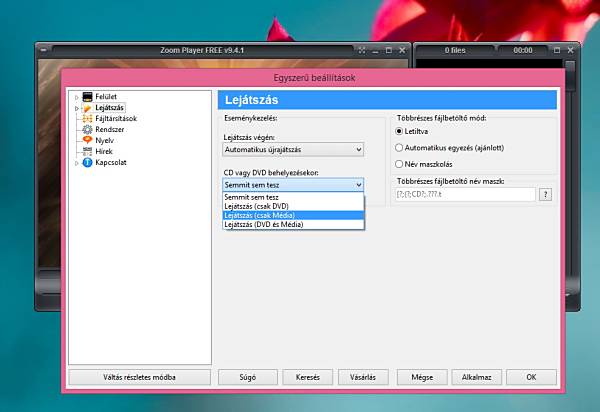Click fullscreen icon in Zoom Player title bar
Image resolution: width=600 pixels, height=412 pixels.
[x=362, y=50]
